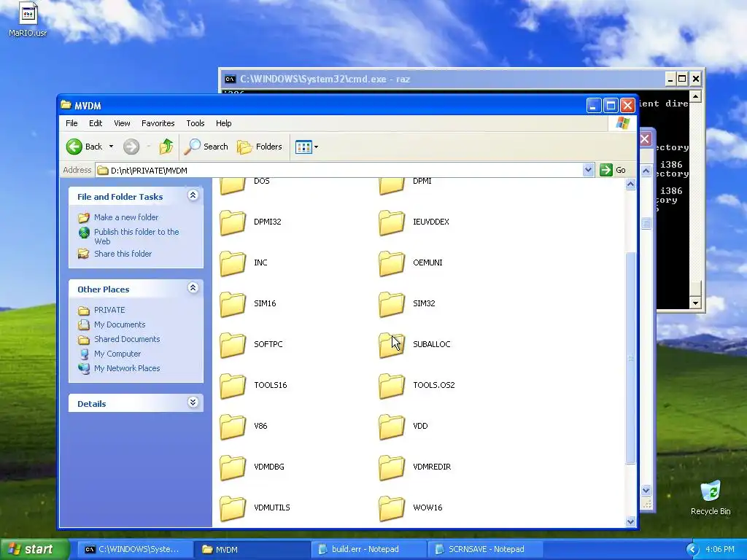Screen dimensions: 747x560
Task: Select the MaRIO.usr desktop icon
Action: 28,20
